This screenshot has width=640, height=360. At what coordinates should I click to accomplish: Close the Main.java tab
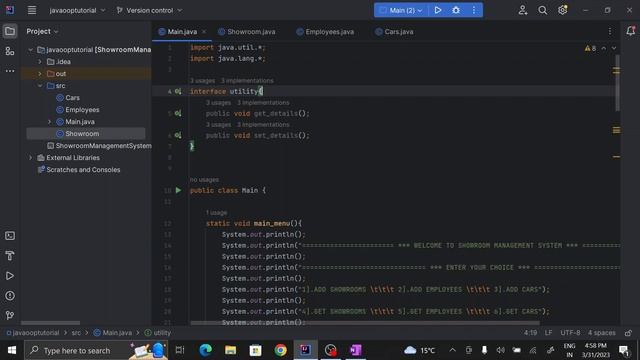(x=204, y=31)
